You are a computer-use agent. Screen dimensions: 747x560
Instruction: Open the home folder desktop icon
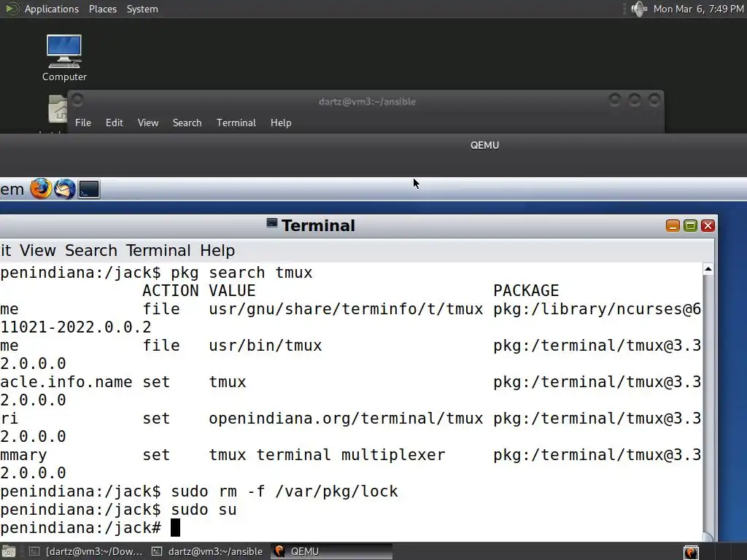[x=58, y=109]
